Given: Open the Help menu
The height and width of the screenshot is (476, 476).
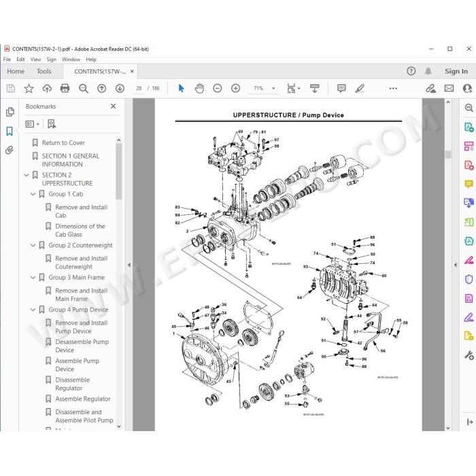Looking at the screenshot, I should 91,59.
